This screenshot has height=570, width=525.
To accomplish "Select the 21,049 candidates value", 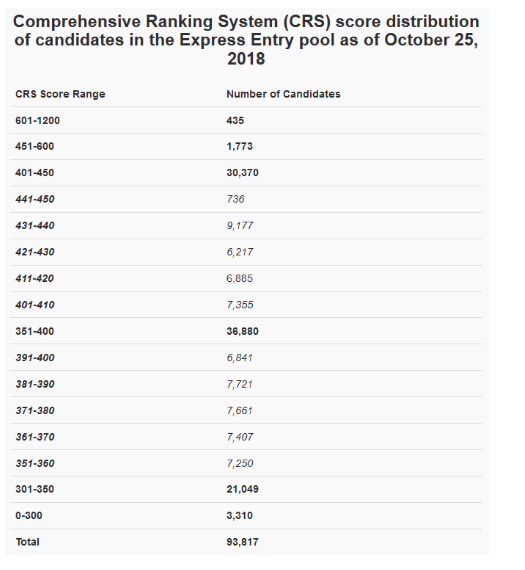I will tap(243, 489).
